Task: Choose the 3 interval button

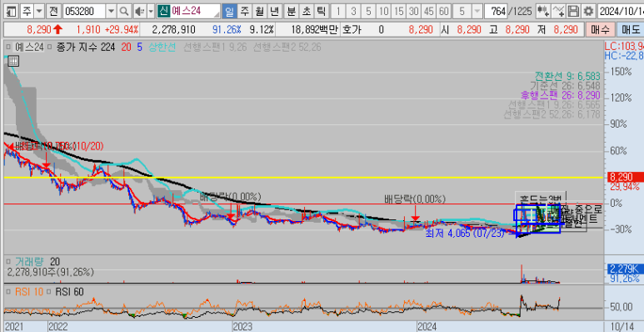Action: tap(353, 11)
